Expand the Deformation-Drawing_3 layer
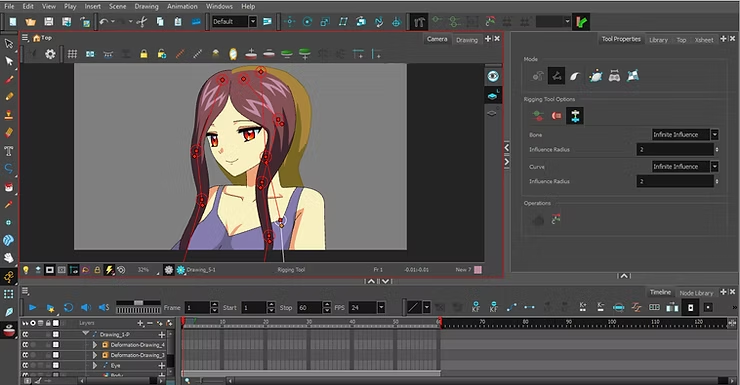 [x=95, y=355]
